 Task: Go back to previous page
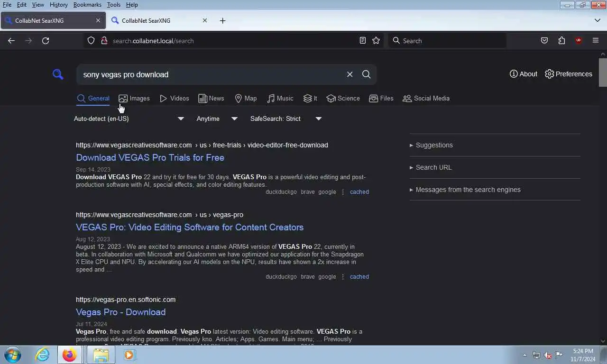11,41
